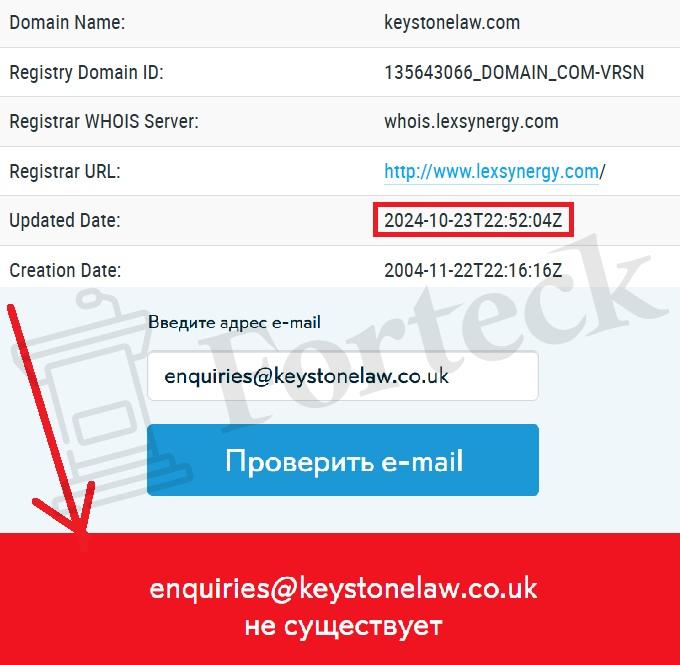Screen dimensions: 680x665
Task: Open the lexsynergy.com Registrar URL link
Action: (x=491, y=172)
